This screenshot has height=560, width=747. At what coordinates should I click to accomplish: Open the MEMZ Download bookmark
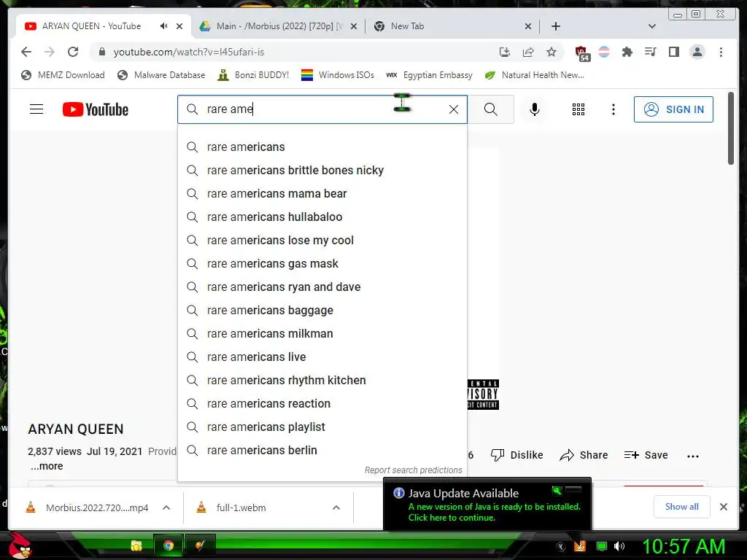(63, 75)
